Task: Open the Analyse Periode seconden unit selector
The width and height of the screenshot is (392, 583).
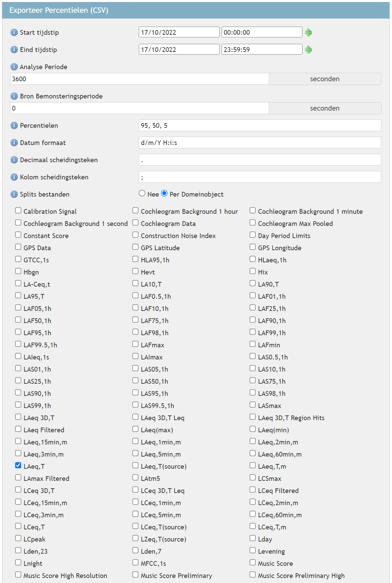Action: tap(325, 79)
